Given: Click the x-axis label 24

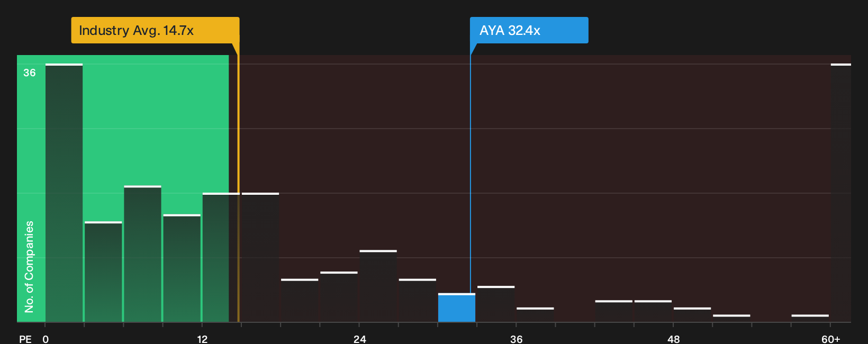Looking at the screenshot, I should pyautogui.click(x=359, y=339).
